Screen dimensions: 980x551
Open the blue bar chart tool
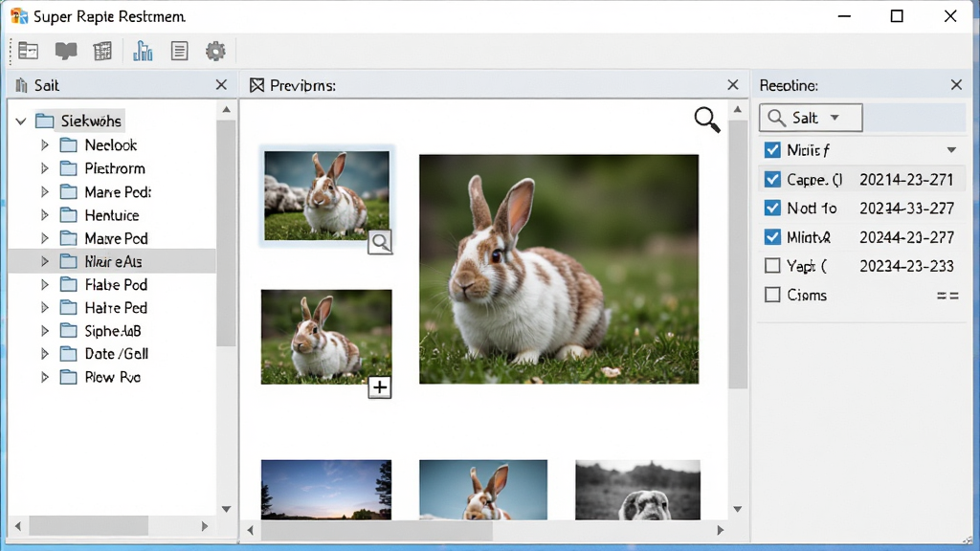point(143,51)
